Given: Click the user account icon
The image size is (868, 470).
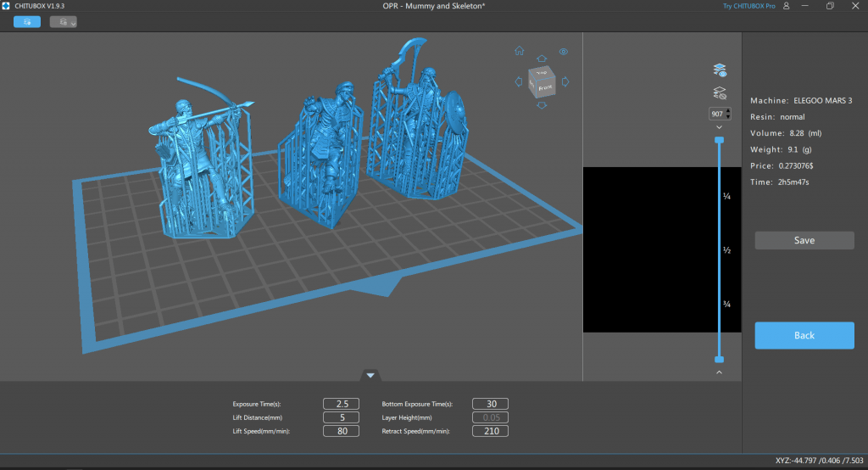Looking at the screenshot, I should (x=787, y=6).
